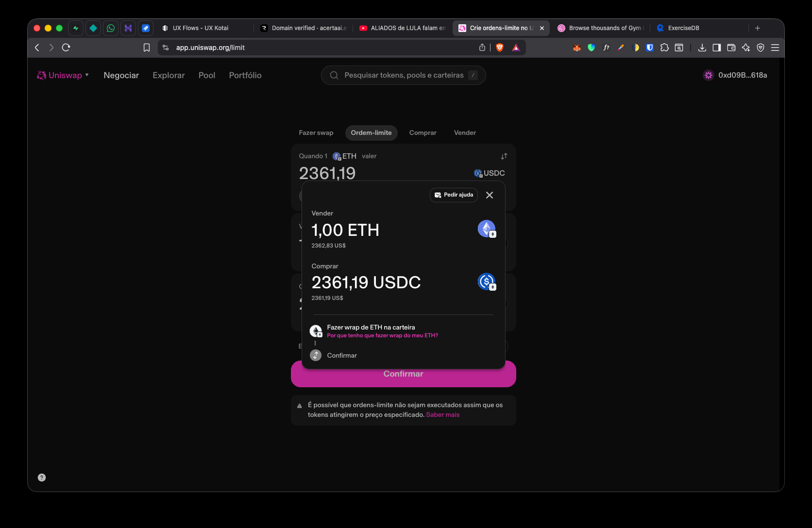Open 'Por que tenho que fazer wrap' link

(383, 336)
